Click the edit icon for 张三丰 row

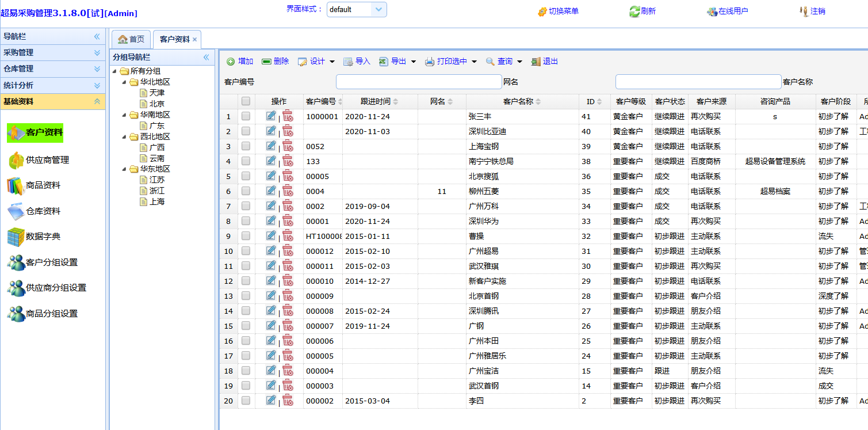click(271, 116)
